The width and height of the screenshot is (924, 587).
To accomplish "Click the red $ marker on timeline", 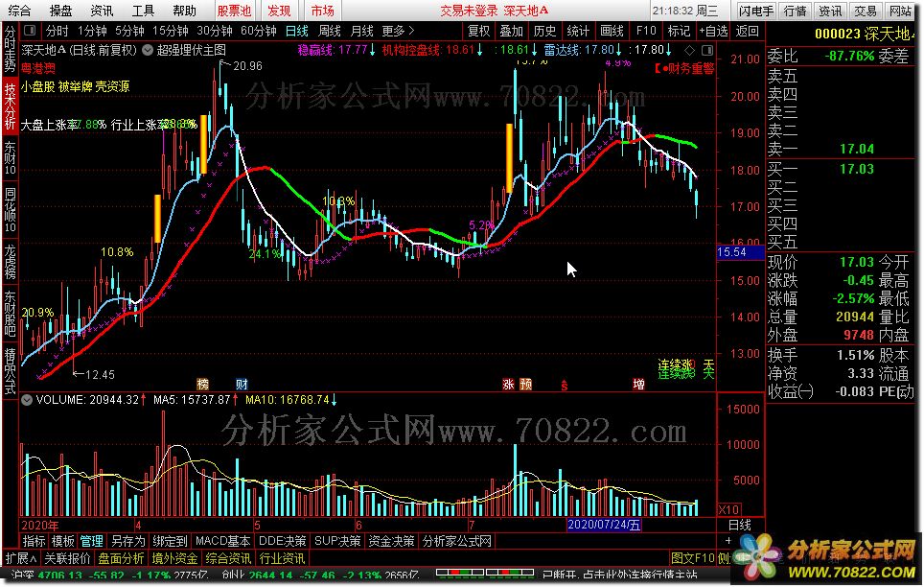I will pyautogui.click(x=564, y=386).
